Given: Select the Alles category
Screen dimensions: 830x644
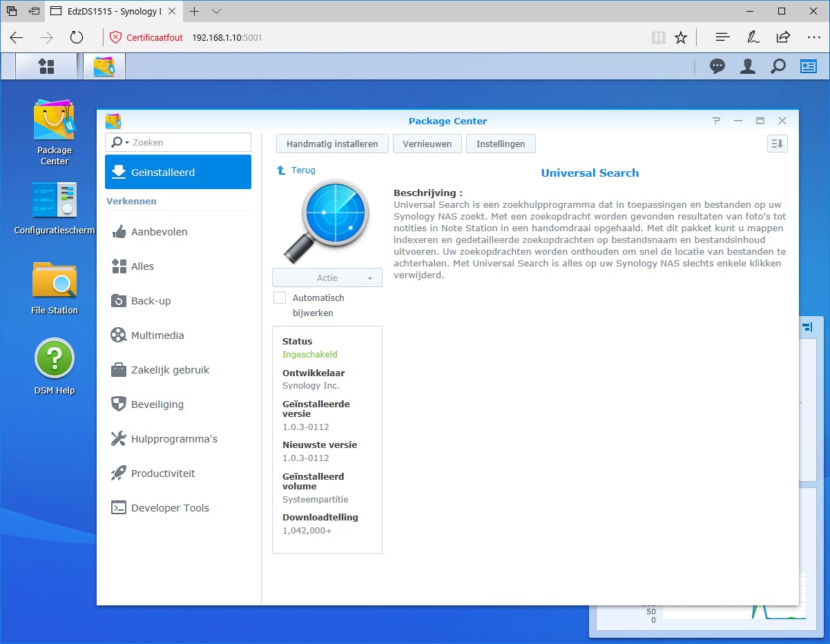Looking at the screenshot, I should (178, 266).
